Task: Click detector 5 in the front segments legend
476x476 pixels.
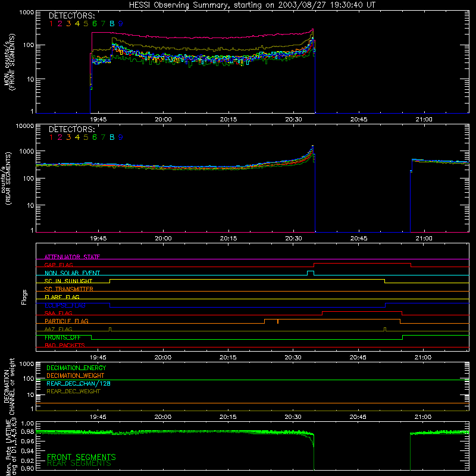Action: click(86, 24)
